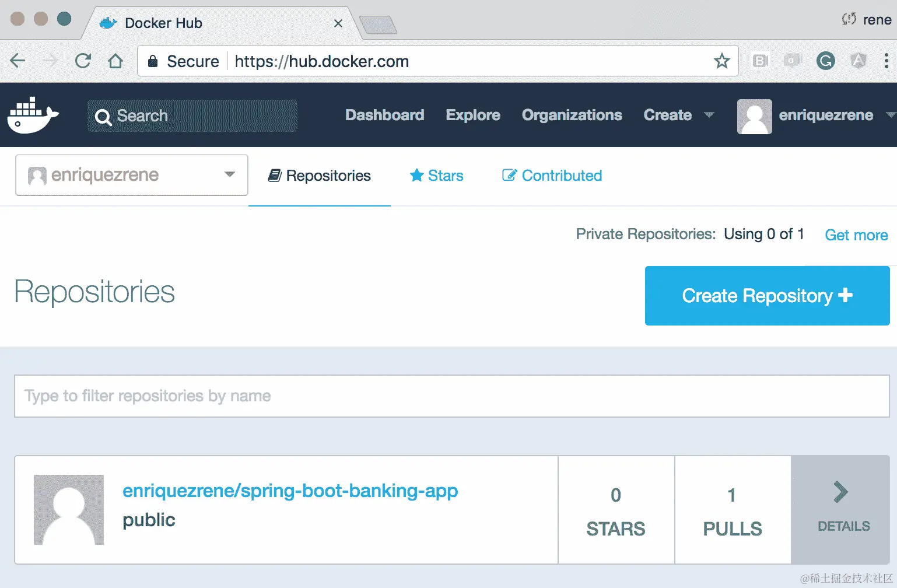
Task: Click the 1 PULLS counter
Action: [x=733, y=511]
